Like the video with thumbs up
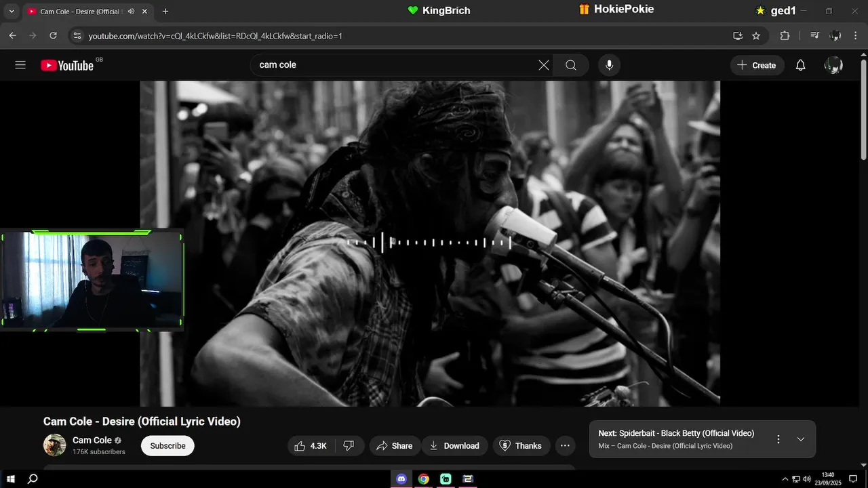 click(x=310, y=446)
